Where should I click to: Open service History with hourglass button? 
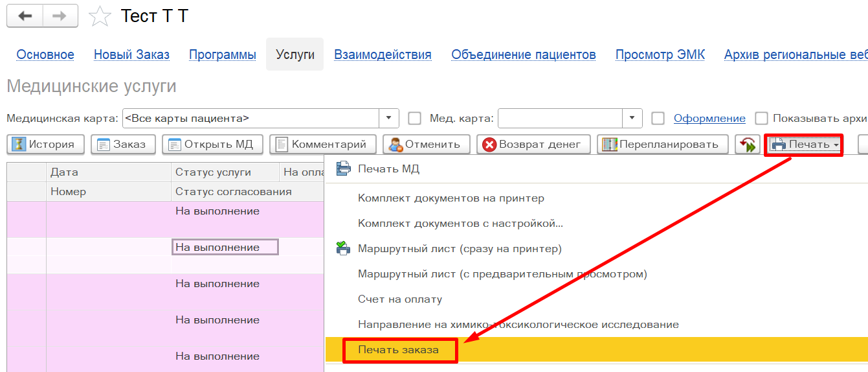pos(45,145)
